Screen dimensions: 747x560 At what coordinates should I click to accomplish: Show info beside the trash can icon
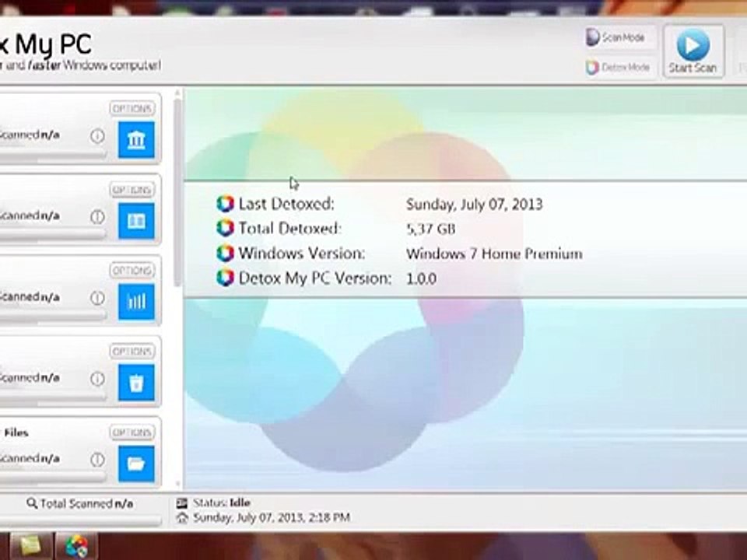click(x=97, y=379)
